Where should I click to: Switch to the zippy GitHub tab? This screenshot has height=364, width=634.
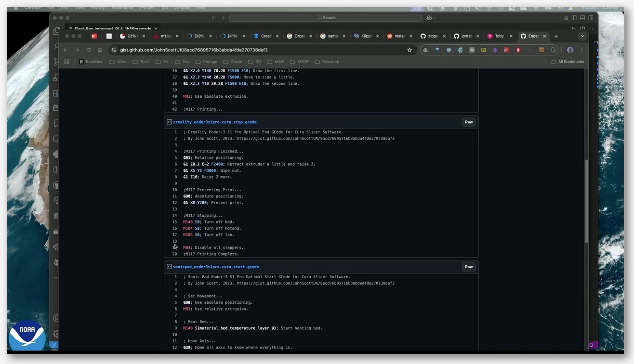pos(433,36)
